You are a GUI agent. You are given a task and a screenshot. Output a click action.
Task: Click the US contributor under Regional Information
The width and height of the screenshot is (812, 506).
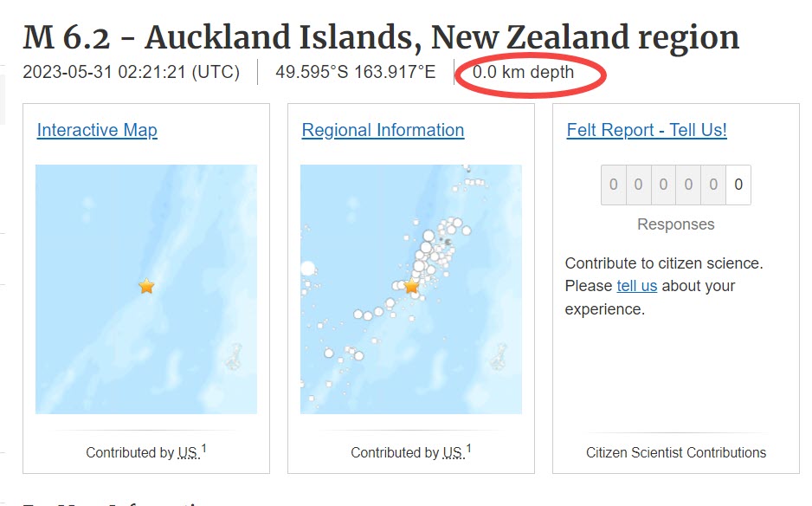[453, 453]
